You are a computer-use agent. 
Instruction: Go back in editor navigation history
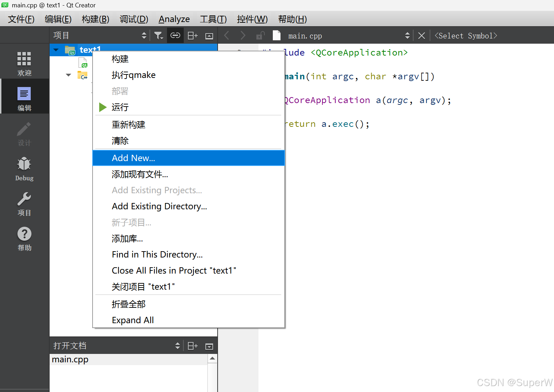click(x=226, y=35)
